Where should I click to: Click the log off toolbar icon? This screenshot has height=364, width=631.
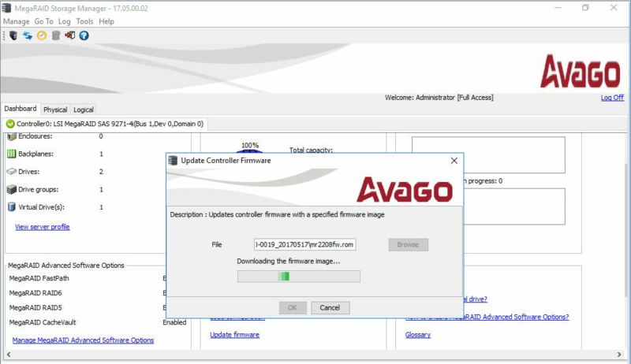pos(70,35)
